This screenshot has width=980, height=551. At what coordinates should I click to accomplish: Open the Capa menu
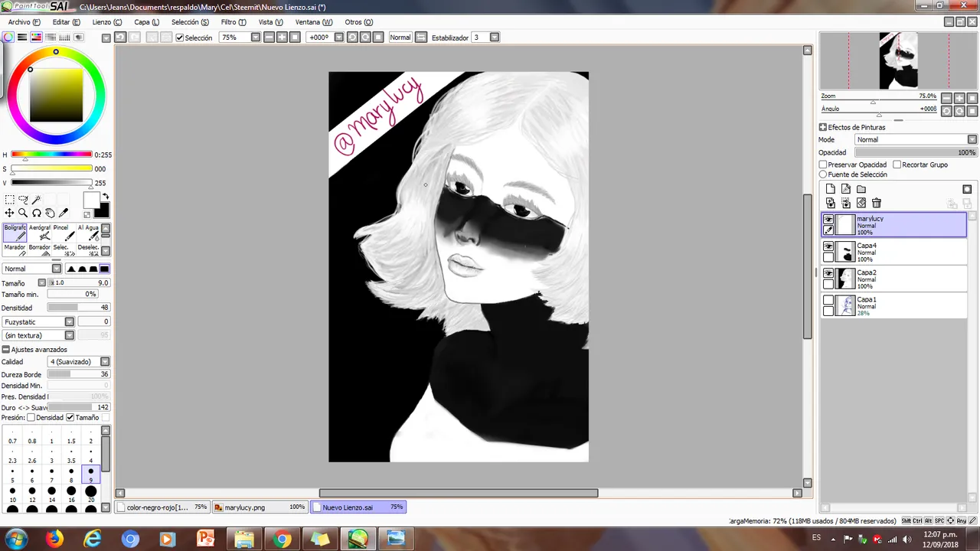146,22
